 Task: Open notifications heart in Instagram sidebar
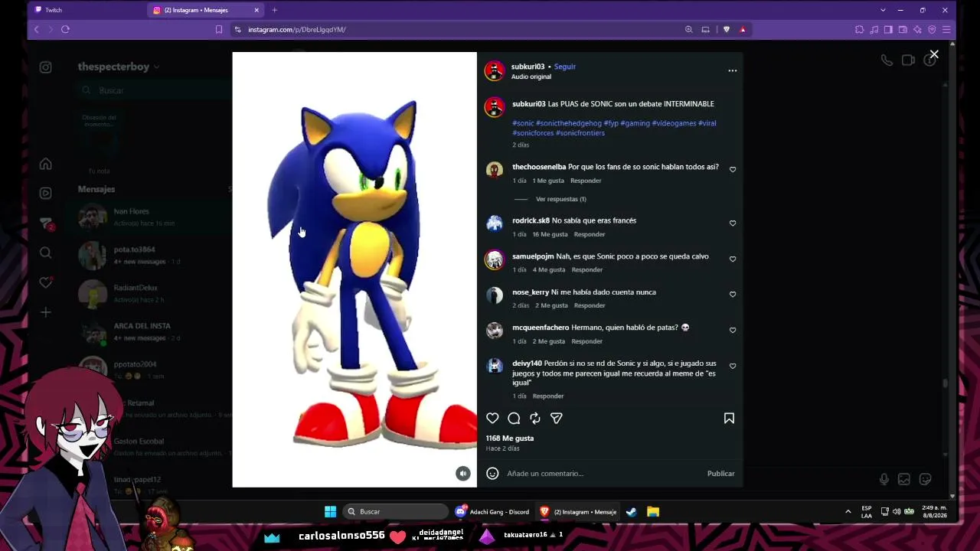tap(46, 282)
